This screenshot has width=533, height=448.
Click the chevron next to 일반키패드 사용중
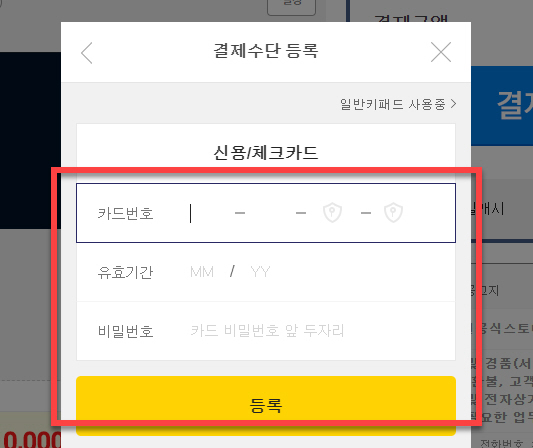[453, 104]
